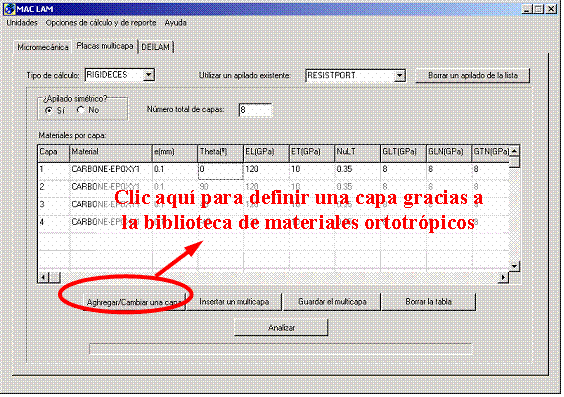Click EL value 120 in row 1
The image size is (564, 397).
pyautogui.click(x=266, y=171)
